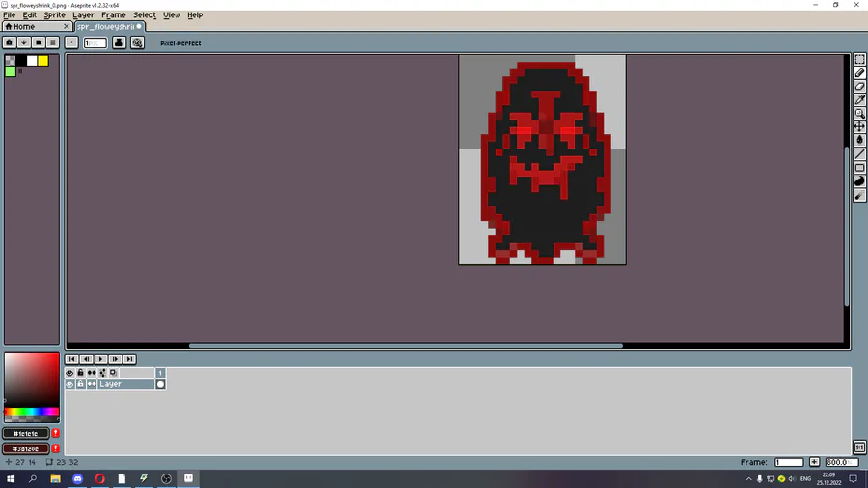This screenshot has width=868, height=488.
Task: Open the Layer menu
Action: click(83, 14)
